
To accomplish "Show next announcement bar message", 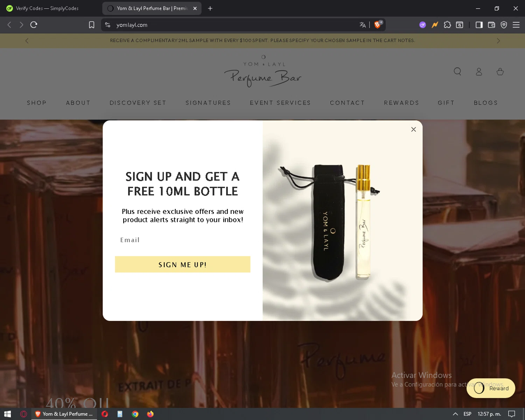I will (498, 41).
